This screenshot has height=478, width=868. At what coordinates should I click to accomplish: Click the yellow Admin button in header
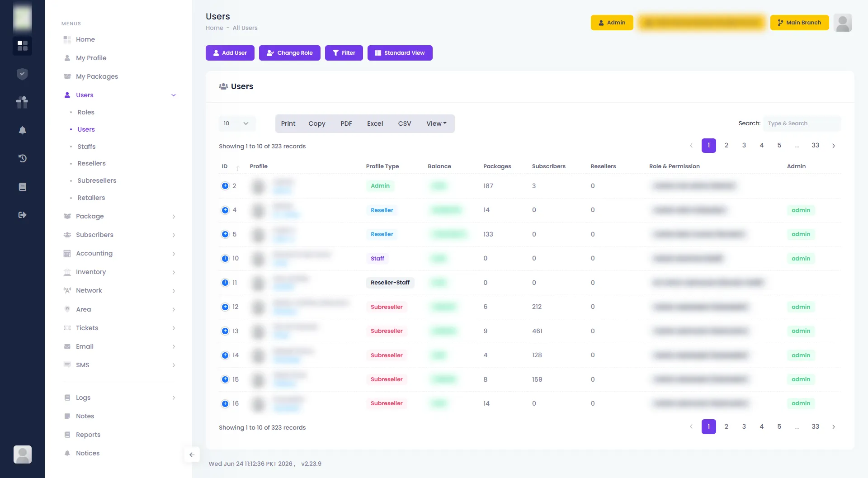[612, 23]
